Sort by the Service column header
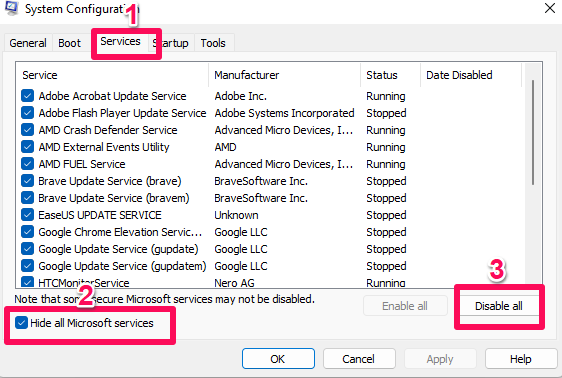562x378 pixels. (112, 75)
